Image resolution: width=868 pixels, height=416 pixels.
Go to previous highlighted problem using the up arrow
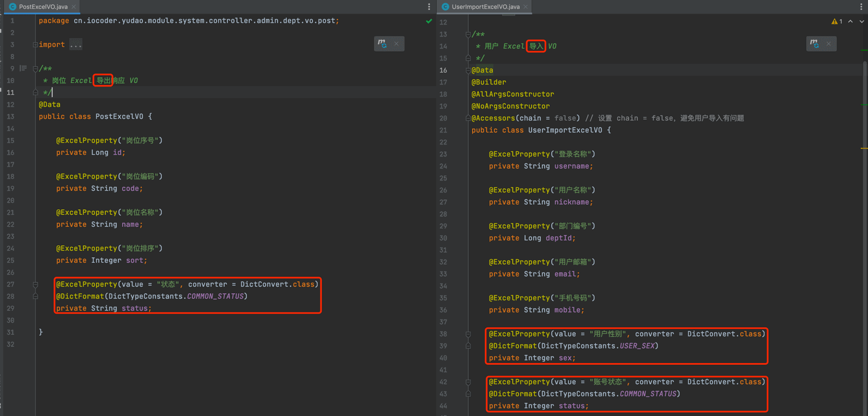click(x=851, y=21)
